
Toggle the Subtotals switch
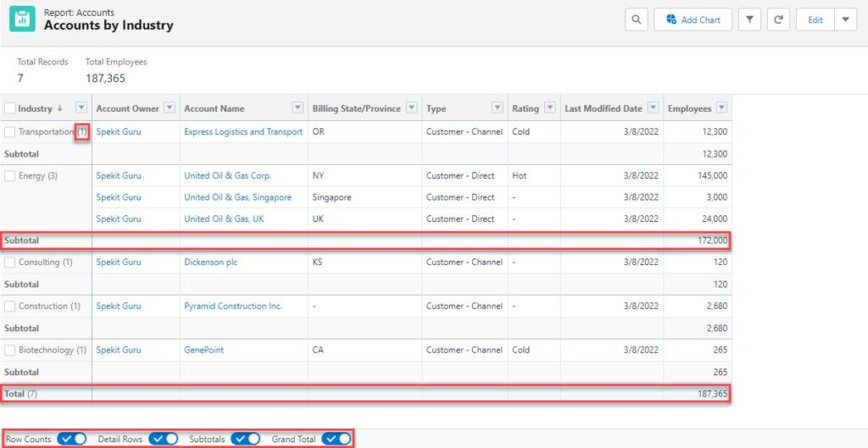(245, 440)
